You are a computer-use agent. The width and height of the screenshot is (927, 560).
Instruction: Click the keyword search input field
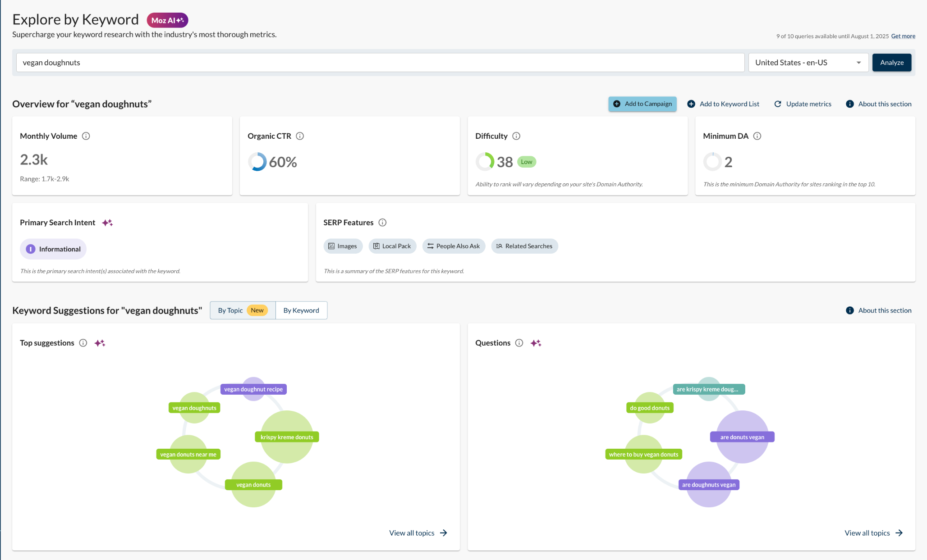pos(380,63)
